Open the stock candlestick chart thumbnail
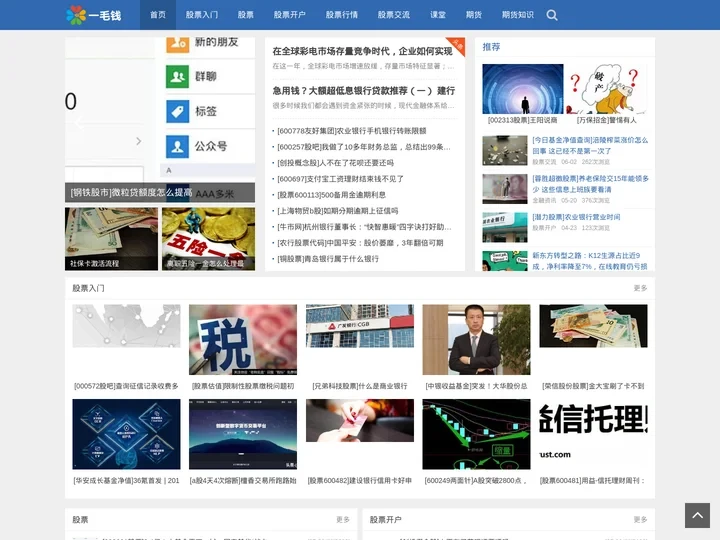This screenshot has height=540, width=720. pyautogui.click(x=476, y=434)
